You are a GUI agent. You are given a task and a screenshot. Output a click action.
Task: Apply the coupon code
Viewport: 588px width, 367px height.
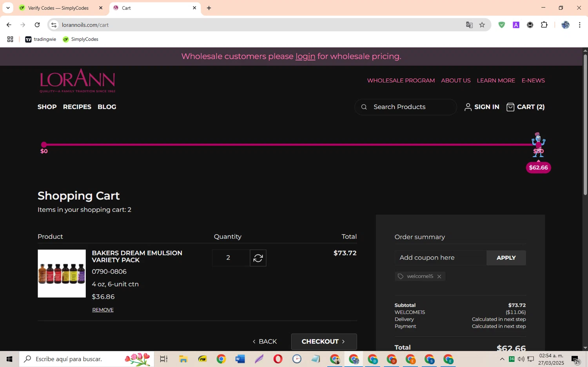click(506, 258)
